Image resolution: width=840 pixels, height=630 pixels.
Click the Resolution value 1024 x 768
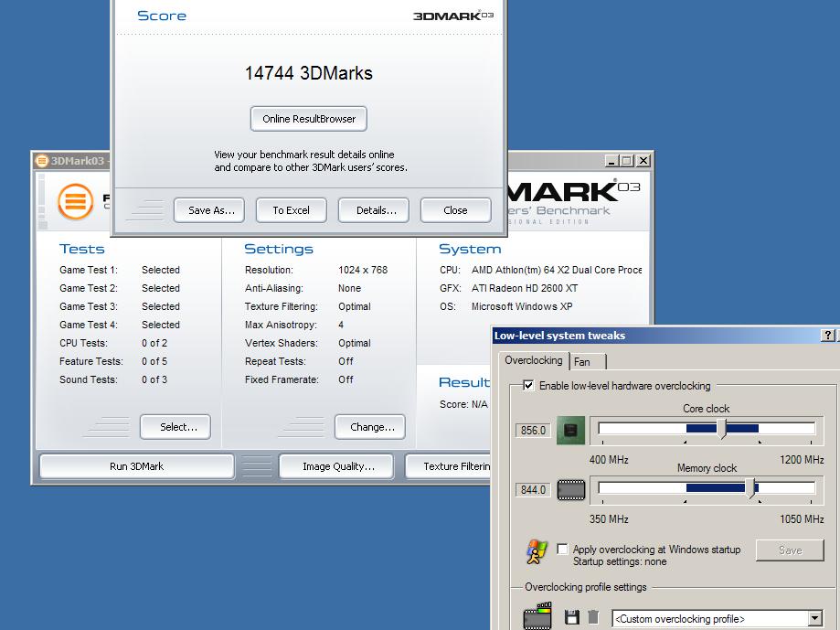coord(363,270)
